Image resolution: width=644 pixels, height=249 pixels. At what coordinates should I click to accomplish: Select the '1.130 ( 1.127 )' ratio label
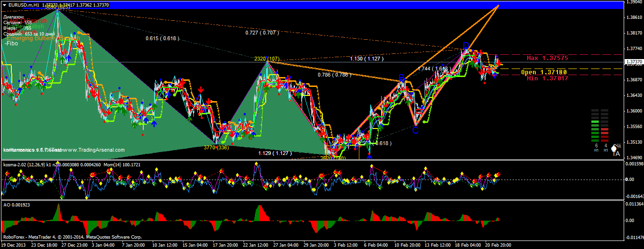click(x=367, y=59)
